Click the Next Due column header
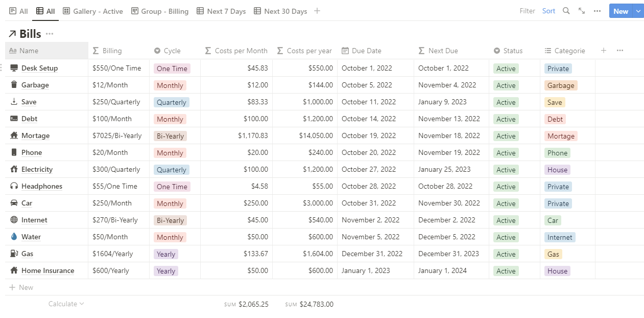 (x=451, y=51)
